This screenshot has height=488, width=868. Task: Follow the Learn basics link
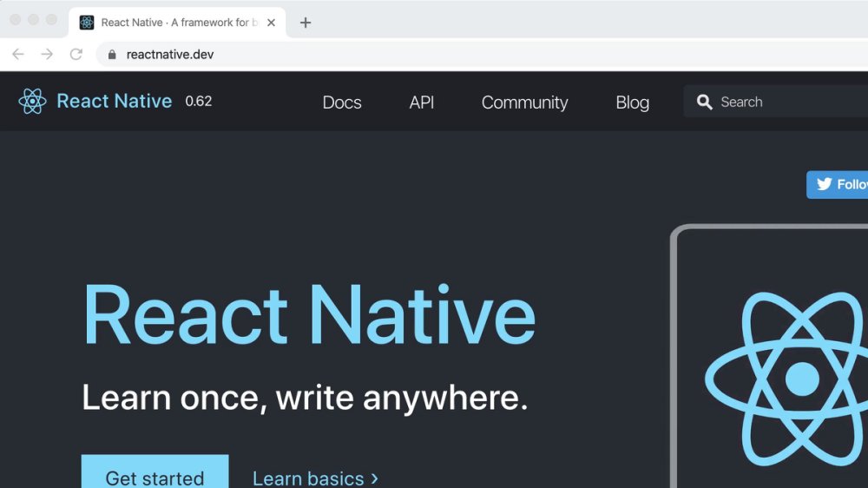point(316,478)
